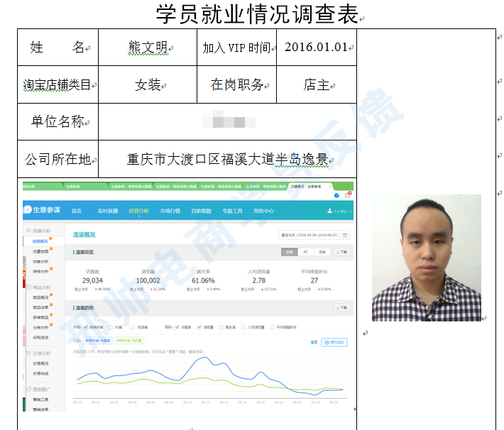Click the blue round icon below the browser tabs
504x430 pixels.
336,195
